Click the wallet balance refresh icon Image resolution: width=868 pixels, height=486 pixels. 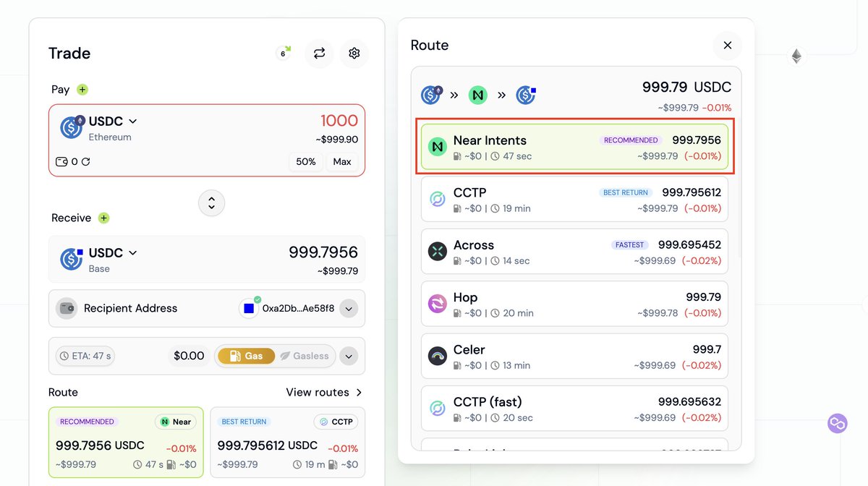point(85,162)
